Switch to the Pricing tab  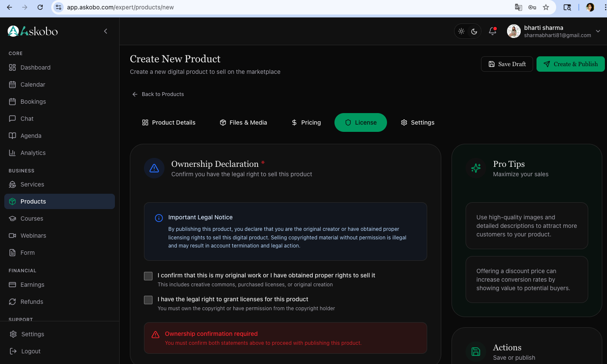click(x=306, y=122)
